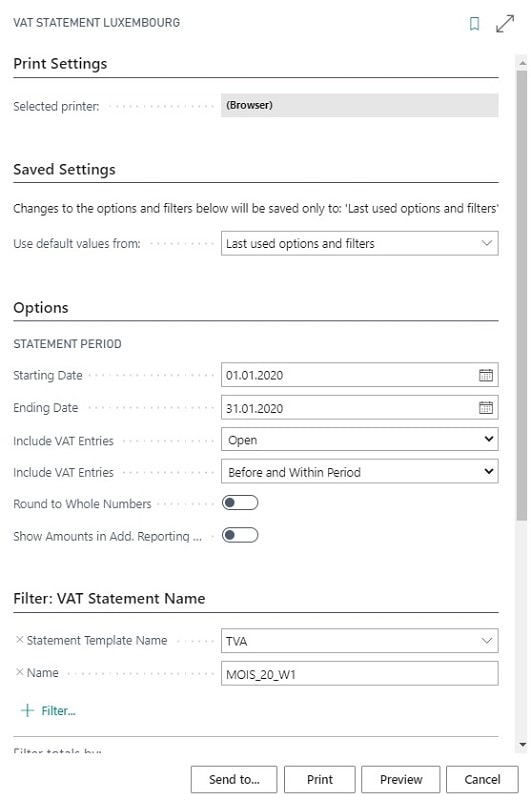This screenshot has width=531, height=800.
Task: Click the Preview button
Action: point(401,779)
